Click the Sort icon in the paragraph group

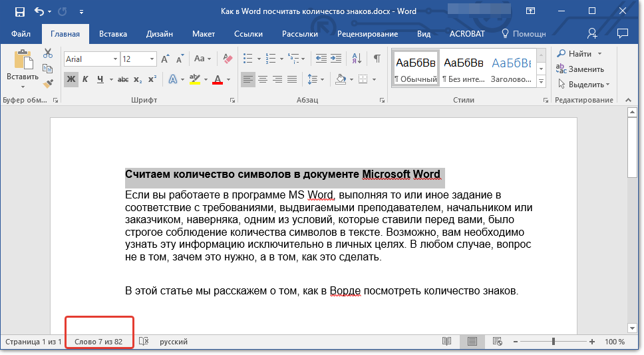pos(357,59)
